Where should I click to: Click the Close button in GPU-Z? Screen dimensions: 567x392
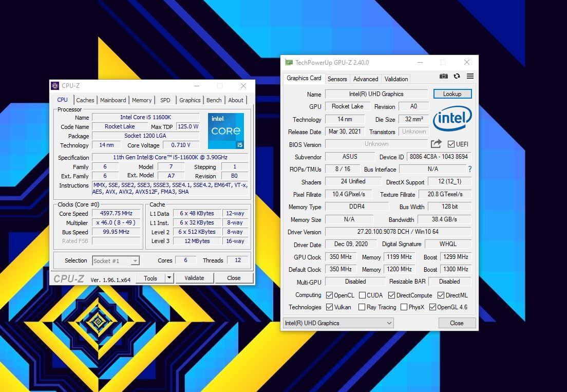(x=457, y=323)
